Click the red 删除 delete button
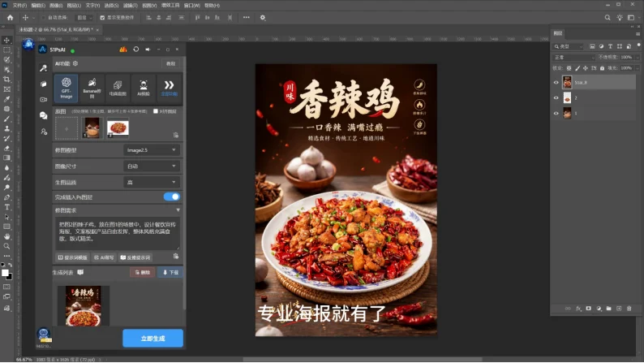 (x=142, y=272)
